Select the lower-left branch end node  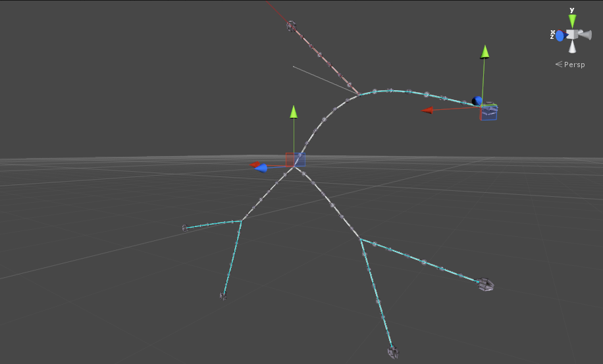tap(223, 296)
